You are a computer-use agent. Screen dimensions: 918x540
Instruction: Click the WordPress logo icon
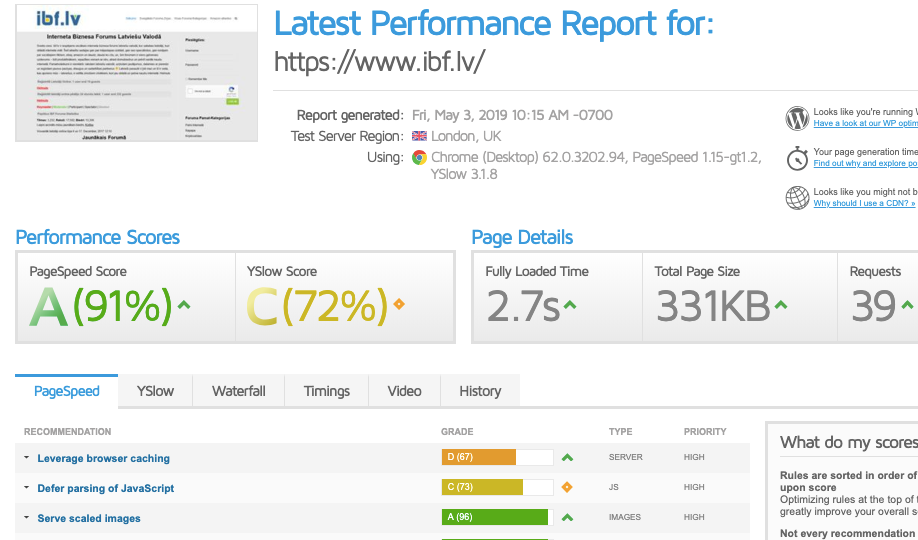tap(797, 118)
